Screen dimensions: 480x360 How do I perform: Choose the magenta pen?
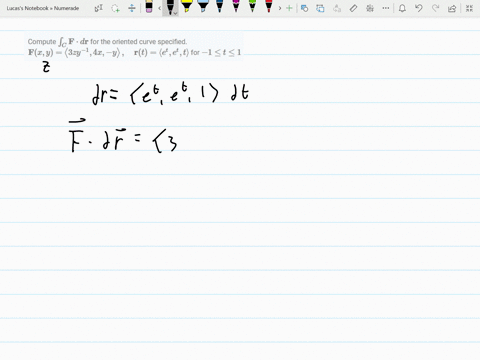(x=236, y=7)
